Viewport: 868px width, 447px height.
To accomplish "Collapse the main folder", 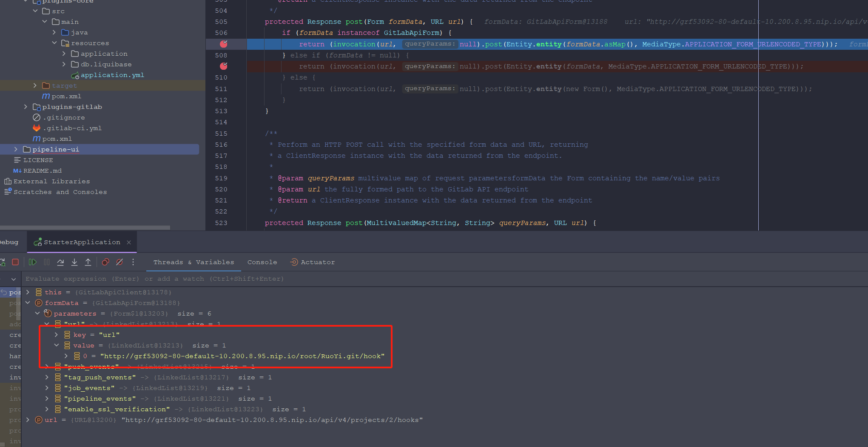I will 45,22.
